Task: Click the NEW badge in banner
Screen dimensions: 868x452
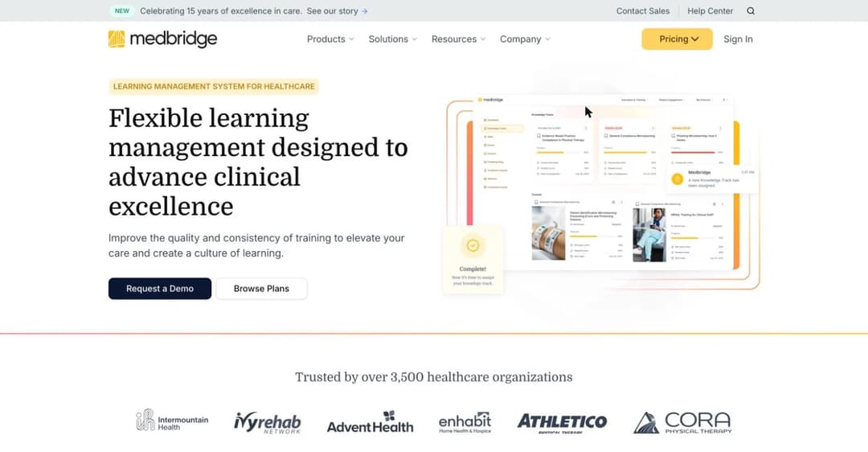Action: pyautogui.click(x=122, y=11)
